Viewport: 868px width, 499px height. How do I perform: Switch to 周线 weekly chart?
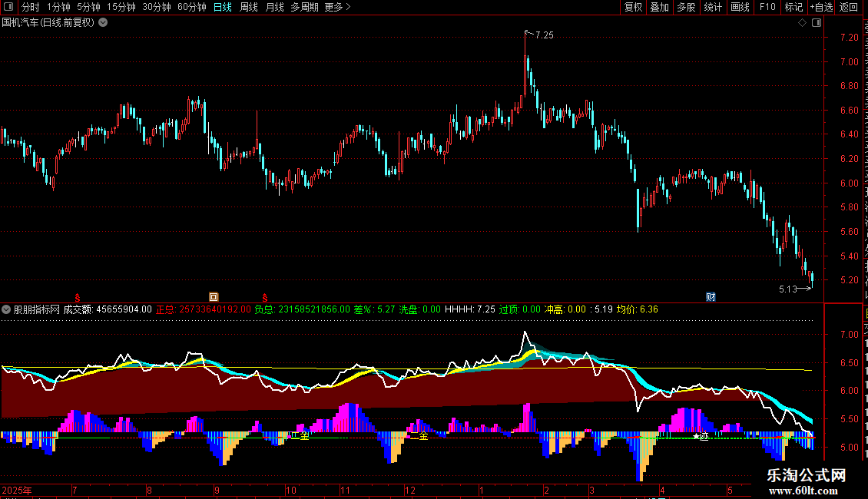click(249, 7)
